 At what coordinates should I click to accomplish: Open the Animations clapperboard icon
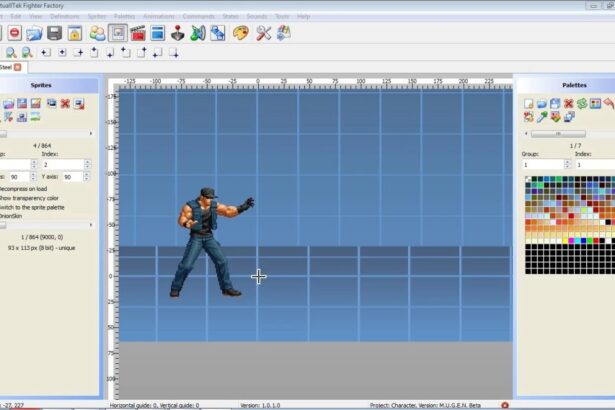click(138, 33)
